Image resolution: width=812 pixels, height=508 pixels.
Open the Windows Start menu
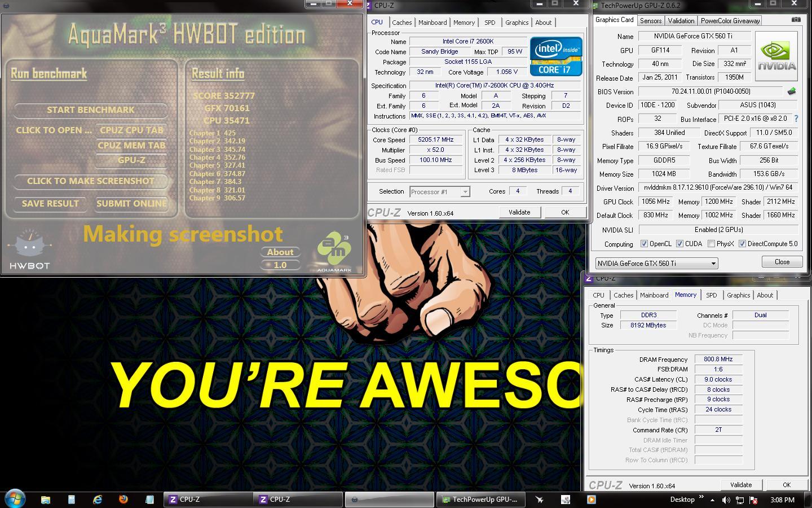coord(15,499)
